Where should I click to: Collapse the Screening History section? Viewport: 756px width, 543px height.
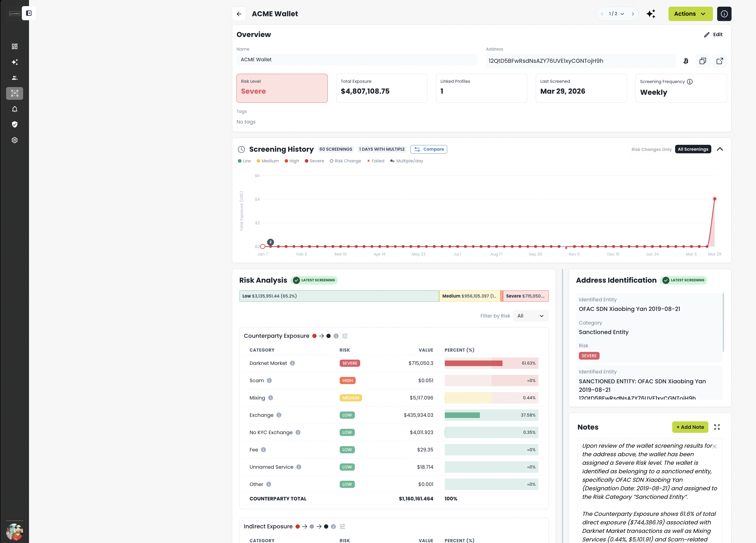pyautogui.click(x=720, y=149)
